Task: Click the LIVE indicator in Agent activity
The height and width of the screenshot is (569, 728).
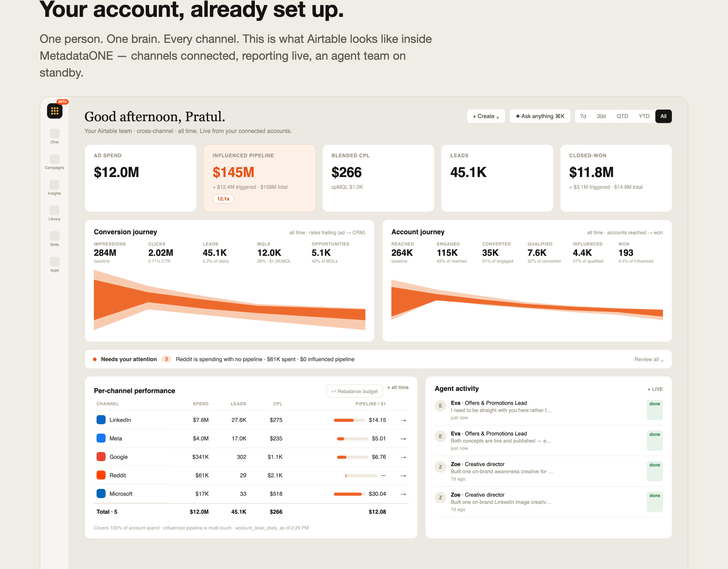Action: [655, 389]
